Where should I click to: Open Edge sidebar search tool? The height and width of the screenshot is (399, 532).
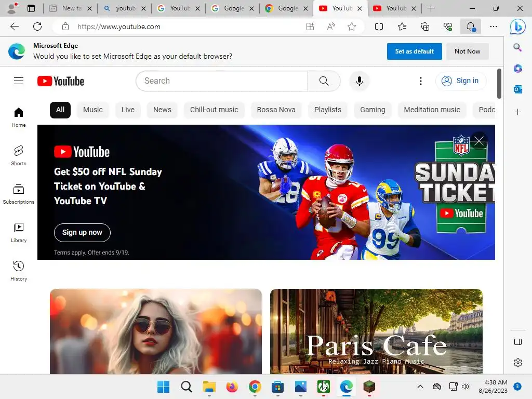click(x=518, y=47)
